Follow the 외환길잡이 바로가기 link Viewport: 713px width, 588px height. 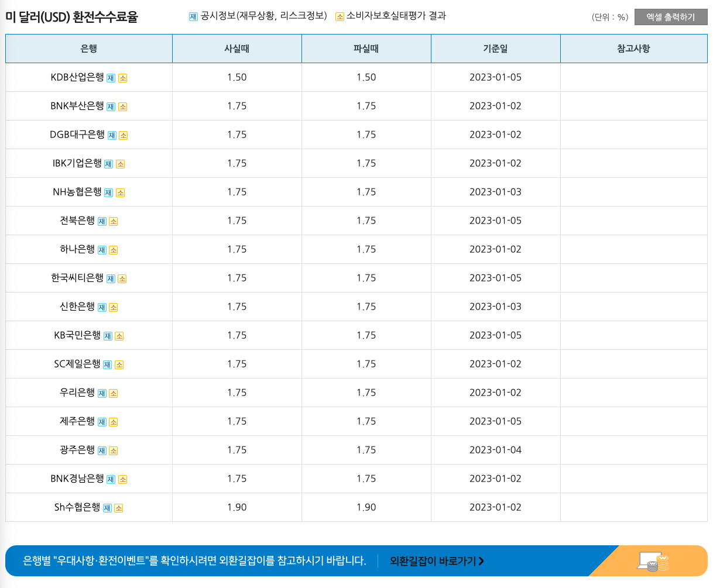[437, 561]
